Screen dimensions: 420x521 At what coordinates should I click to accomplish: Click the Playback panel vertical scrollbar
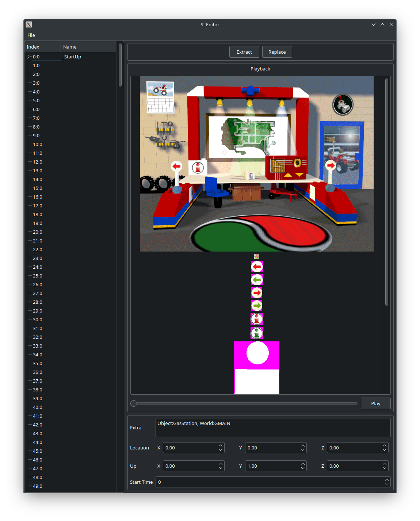pyautogui.click(x=387, y=192)
